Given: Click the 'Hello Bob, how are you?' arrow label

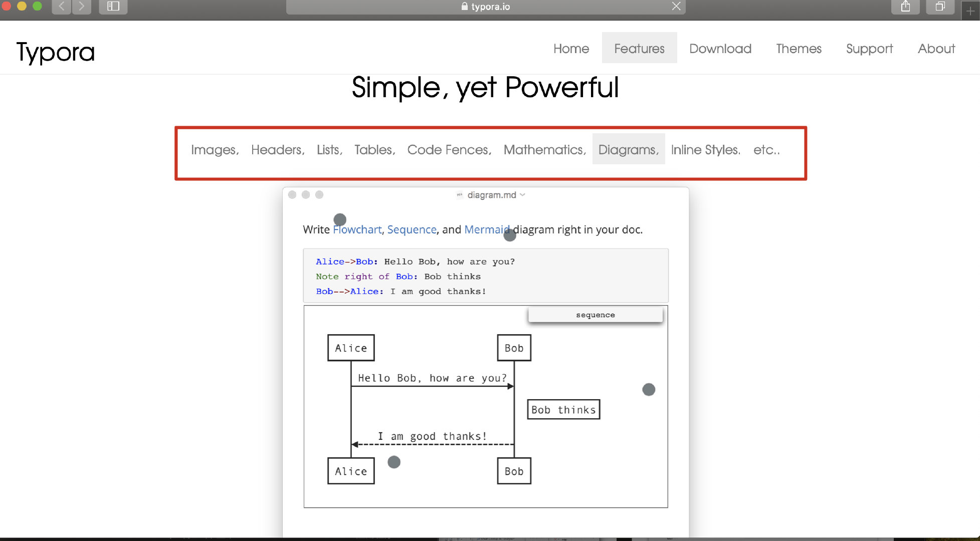Looking at the screenshot, I should click(x=432, y=378).
